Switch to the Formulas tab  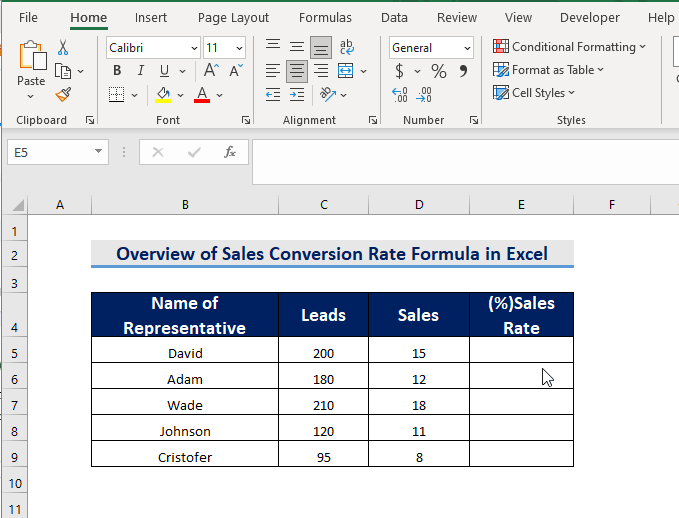point(325,18)
